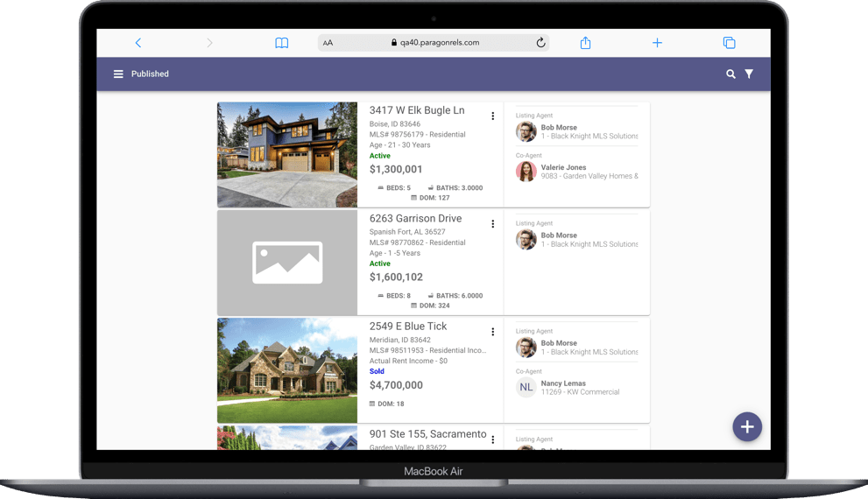Open the bookmarks book icon
Screen dimensions: 868x499
coord(282,43)
